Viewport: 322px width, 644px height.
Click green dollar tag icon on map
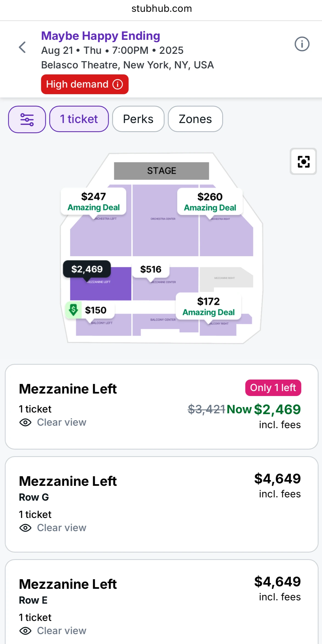pyautogui.click(x=73, y=310)
